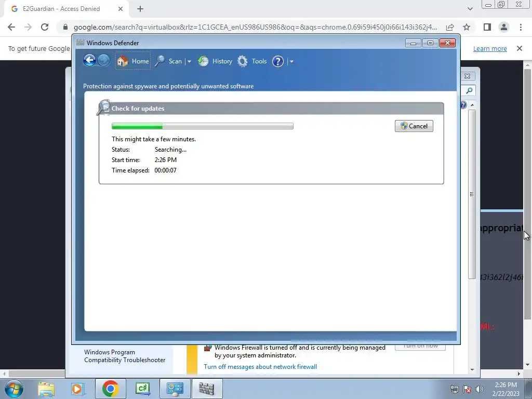This screenshot has height=399, width=532.
Task: Click Windows Defender forward arrow
Action: (104, 61)
